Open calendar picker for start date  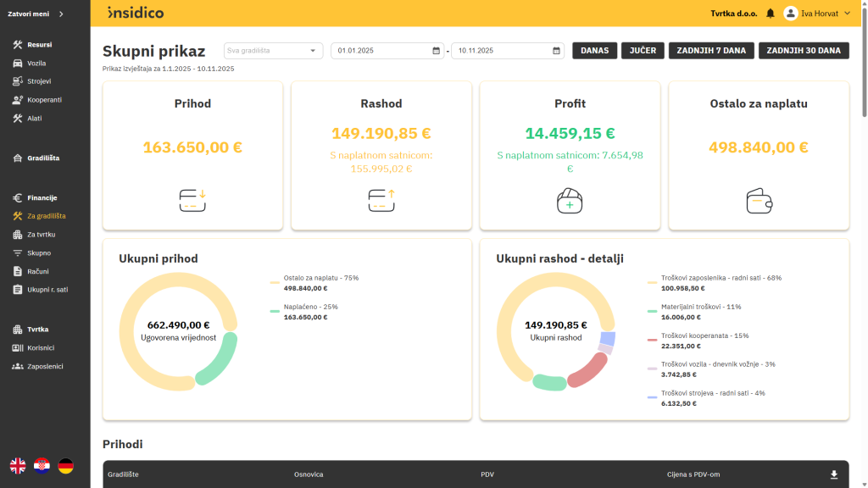click(436, 51)
